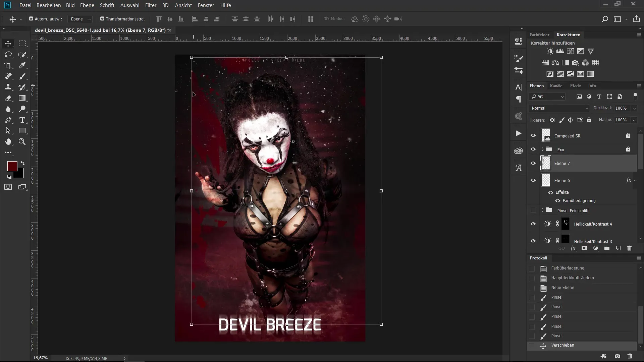Image resolution: width=644 pixels, height=362 pixels.
Task: Create a new group in Layers panel
Action: 607,248
